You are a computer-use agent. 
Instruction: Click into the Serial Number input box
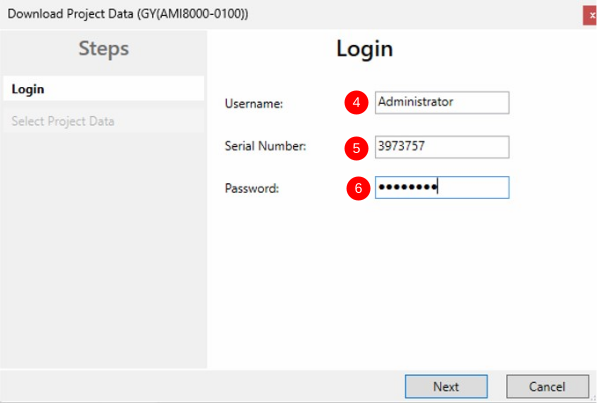441,147
